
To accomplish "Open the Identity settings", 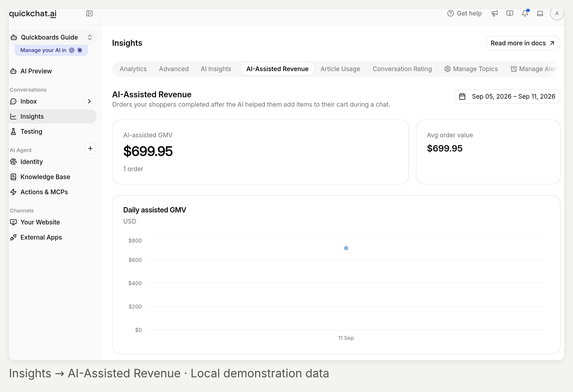I will pos(52,162).
